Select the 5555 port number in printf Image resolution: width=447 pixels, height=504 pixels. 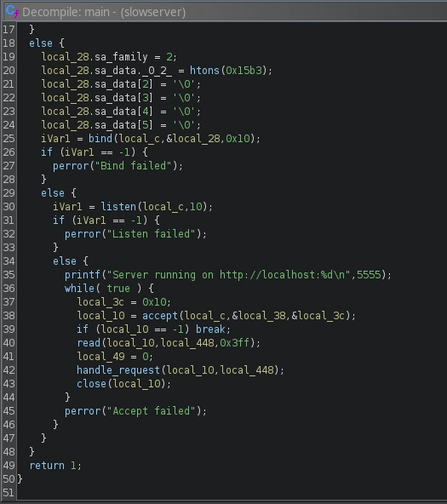pos(369,275)
